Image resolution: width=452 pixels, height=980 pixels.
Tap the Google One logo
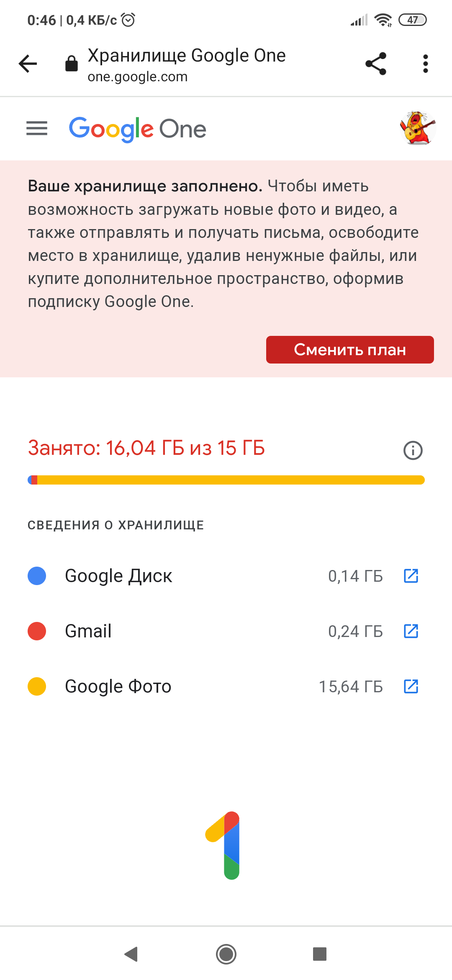(x=137, y=129)
